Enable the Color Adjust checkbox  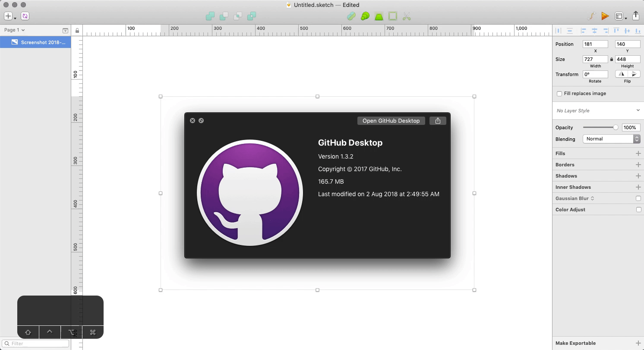(x=638, y=210)
